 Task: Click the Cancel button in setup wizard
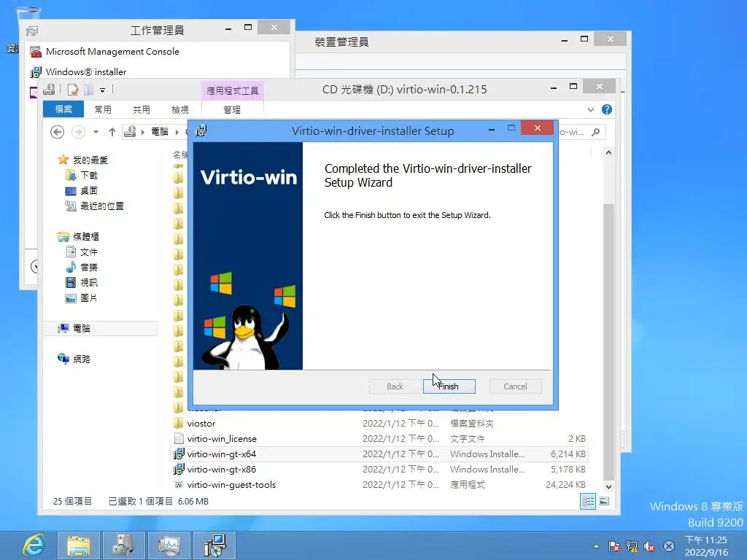tap(515, 386)
